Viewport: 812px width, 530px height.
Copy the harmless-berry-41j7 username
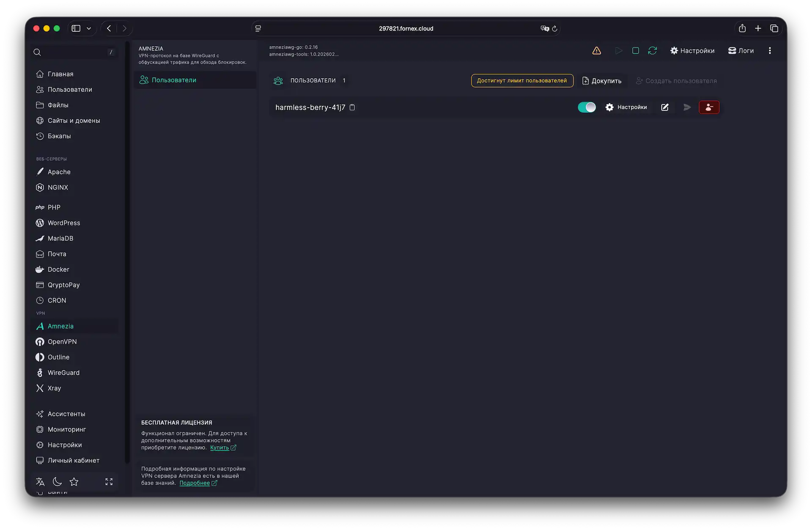point(352,107)
